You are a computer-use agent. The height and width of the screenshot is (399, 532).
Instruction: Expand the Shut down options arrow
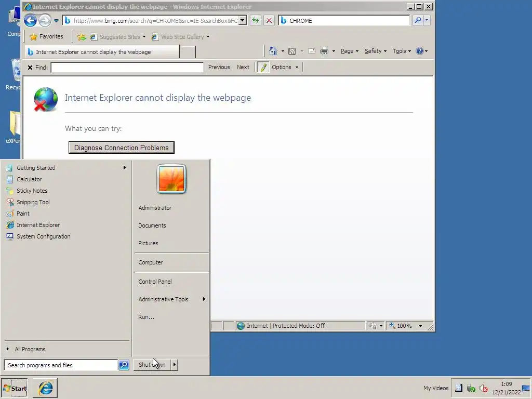pyautogui.click(x=174, y=365)
